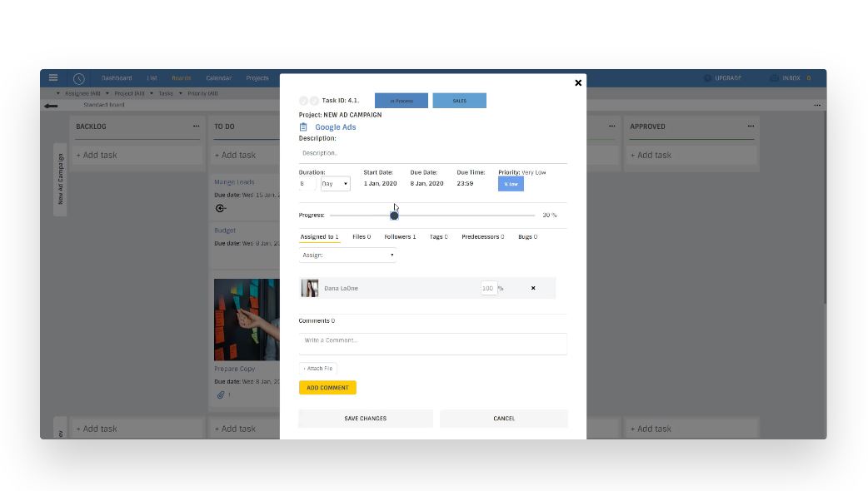The image size is (868, 491).
Task: Click Dana LaOne's avatar photo
Action: coord(309,288)
